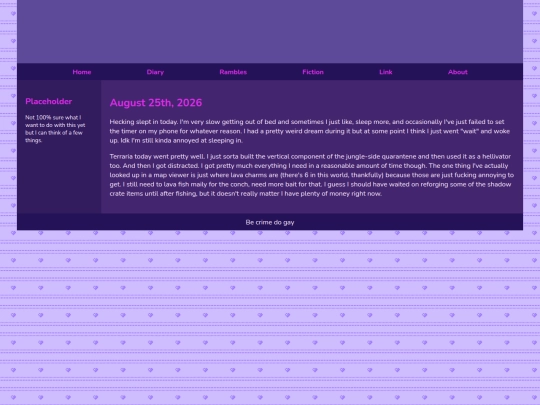The width and height of the screenshot is (540, 405).
Task: Click the sidebar text 'Not 100% sure what I'
Action: coord(53,117)
